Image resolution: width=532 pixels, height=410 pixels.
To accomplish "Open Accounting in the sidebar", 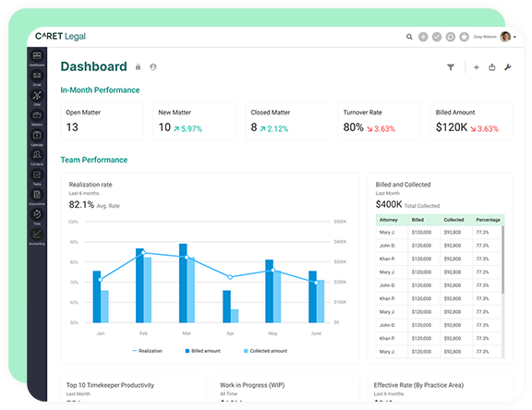I will (x=37, y=235).
